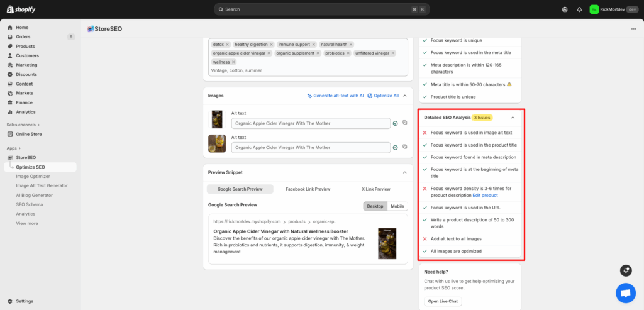Click the first image's alt text field
Screen dimensions: 644x310
pos(311,123)
